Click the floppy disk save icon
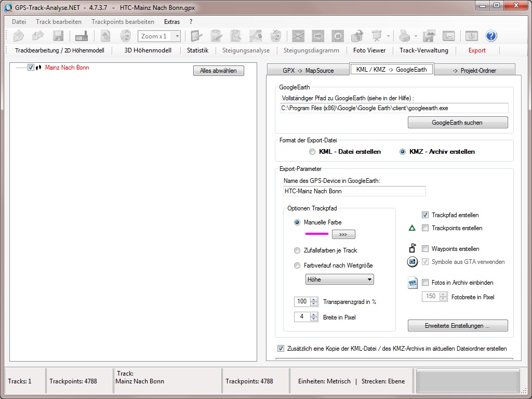The height and width of the screenshot is (399, 532). click(x=58, y=36)
